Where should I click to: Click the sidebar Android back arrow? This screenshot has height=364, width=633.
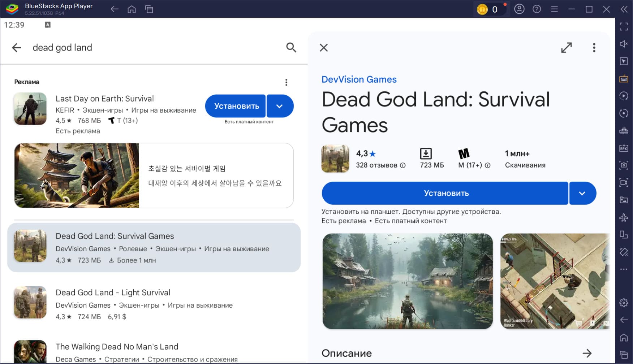624,320
